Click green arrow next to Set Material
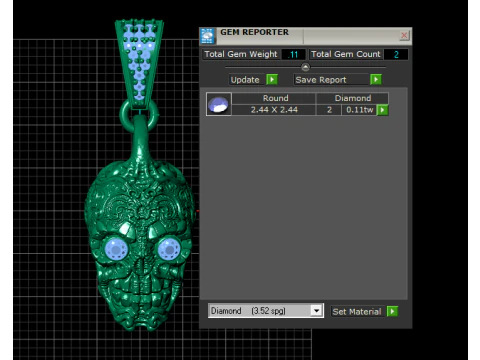Viewport: 480px width, 360px height. click(392, 311)
